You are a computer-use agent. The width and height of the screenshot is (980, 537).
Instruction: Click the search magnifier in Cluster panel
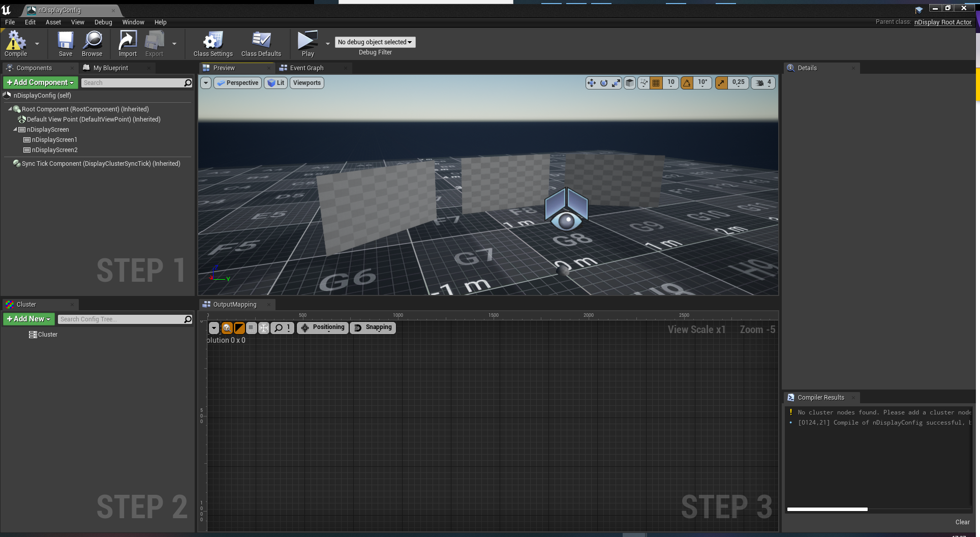[188, 319]
